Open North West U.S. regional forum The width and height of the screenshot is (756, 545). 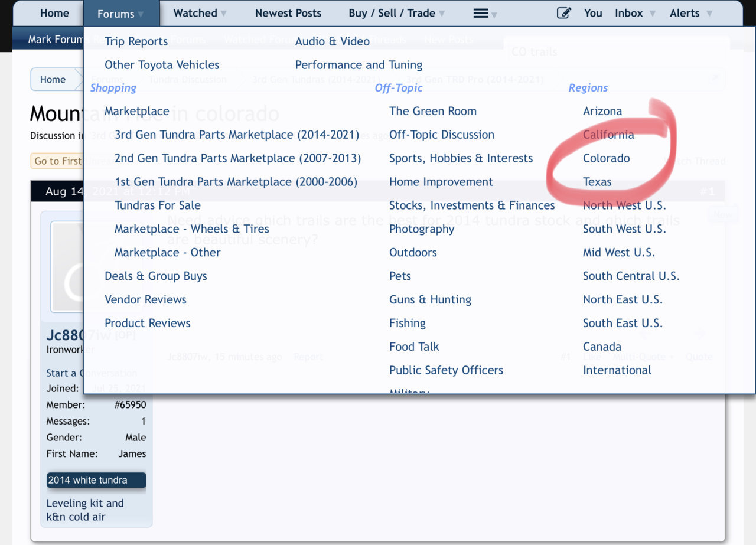(x=624, y=205)
